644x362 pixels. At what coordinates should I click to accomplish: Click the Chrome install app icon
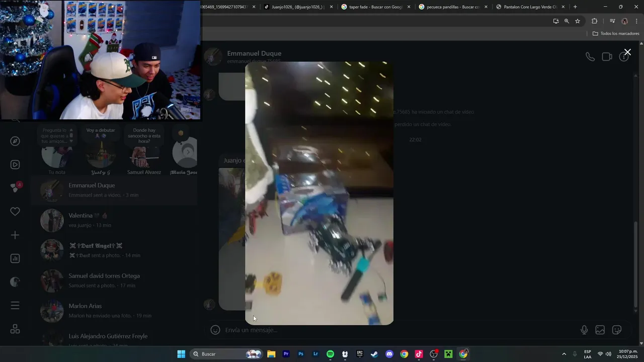coord(556,21)
